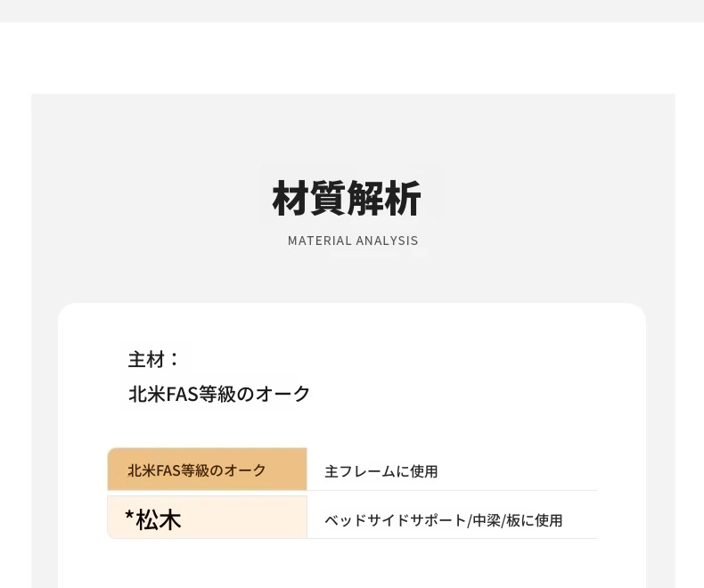Screen dimensions: 704x588
Task: Click the top gray header strip
Action: (x=352, y=11)
